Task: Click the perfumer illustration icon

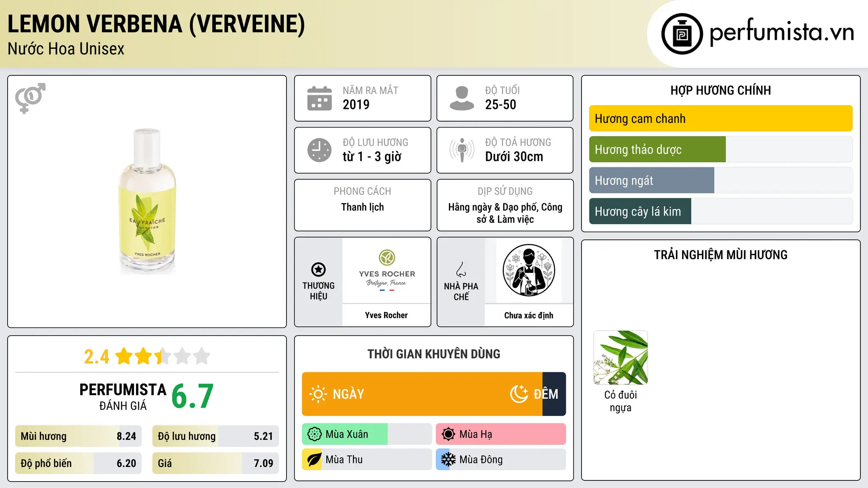Action: (x=529, y=270)
